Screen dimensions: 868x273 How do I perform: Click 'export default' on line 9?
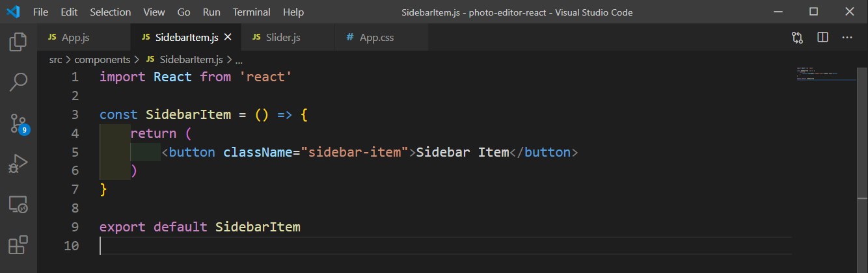pyautogui.click(x=154, y=227)
